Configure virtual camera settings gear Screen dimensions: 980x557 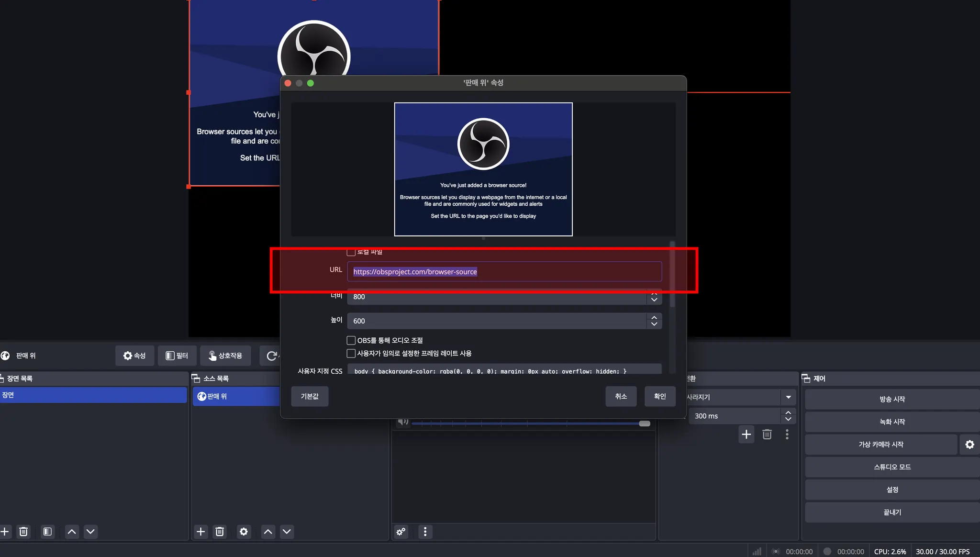(x=969, y=445)
